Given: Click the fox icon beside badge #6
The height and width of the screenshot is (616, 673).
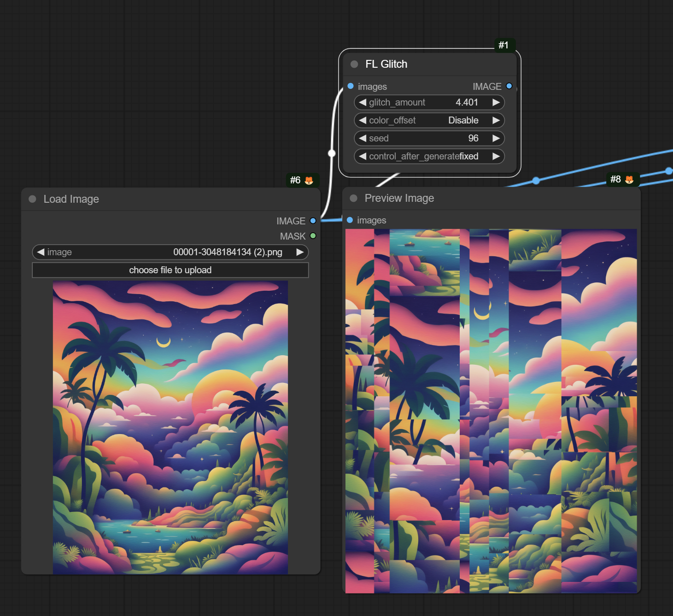Looking at the screenshot, I should tap(309, 180).
